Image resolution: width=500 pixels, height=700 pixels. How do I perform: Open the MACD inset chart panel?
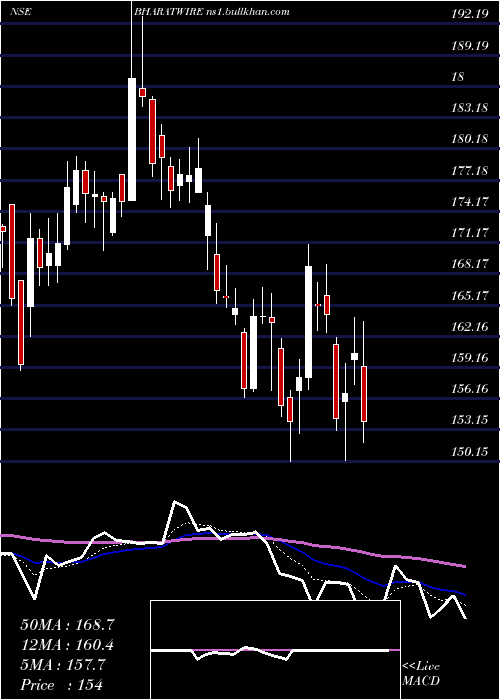tap(275, 650)
